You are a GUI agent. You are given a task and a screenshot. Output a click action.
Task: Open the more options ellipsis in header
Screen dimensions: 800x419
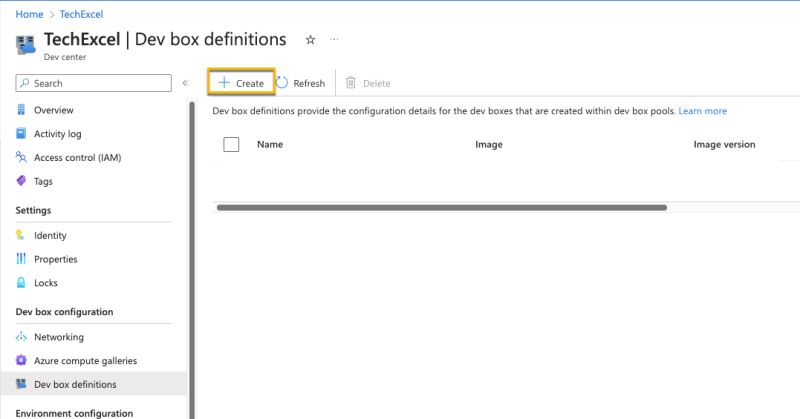point(334,39)
